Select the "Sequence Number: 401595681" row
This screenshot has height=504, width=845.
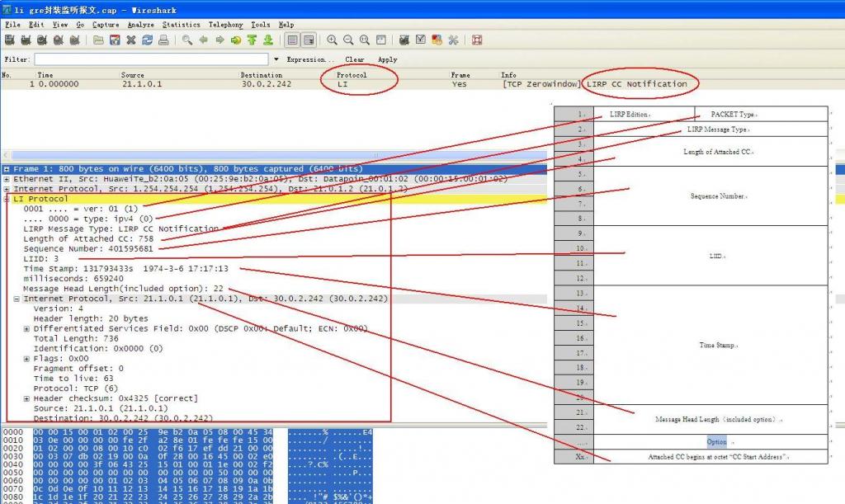pyautogui.click(x=88, y=249)
